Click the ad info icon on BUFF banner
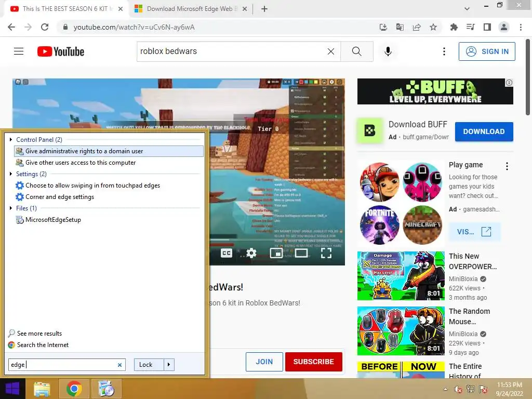Viewport: 532px width, 399px height. 509,83
